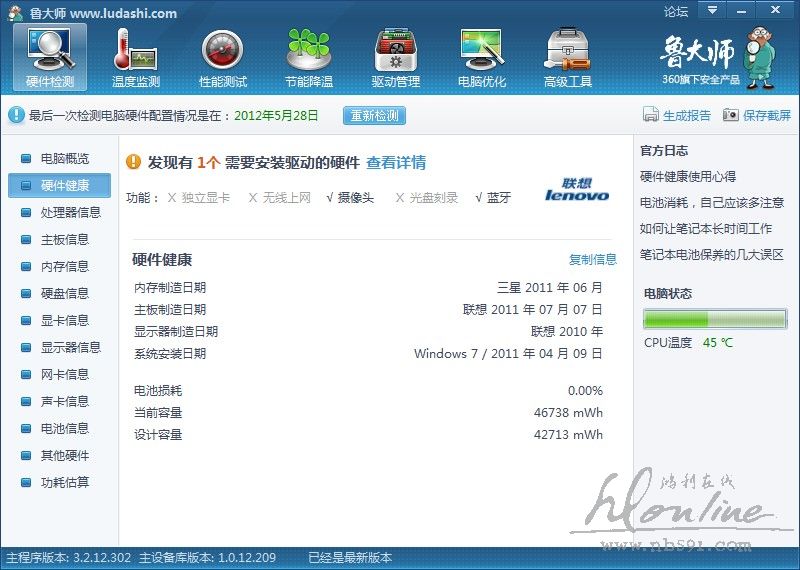Viewport: 800px width, 570px height.
Task: Click the 电池损耗 0.00% value
Action: pyautogui.click(x=585, y=391)
